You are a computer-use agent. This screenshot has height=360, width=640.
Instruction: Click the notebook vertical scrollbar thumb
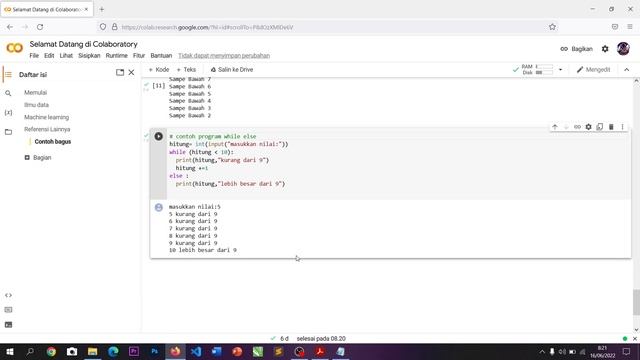pyautogui.click(x=636, y=302)
